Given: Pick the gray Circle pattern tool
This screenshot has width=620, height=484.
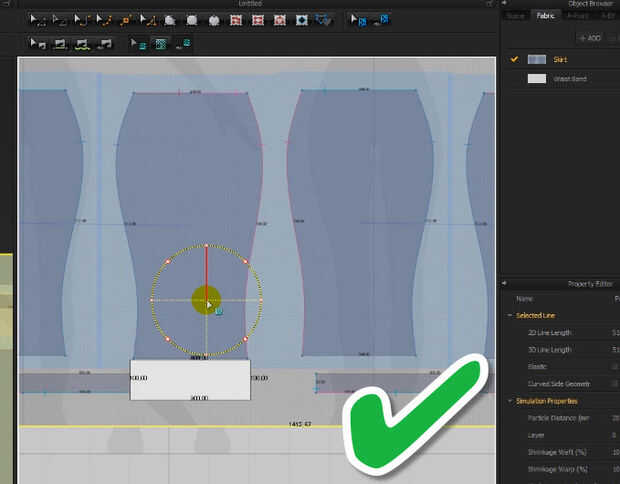Looking at the screenshot, I should coord(213,19).
